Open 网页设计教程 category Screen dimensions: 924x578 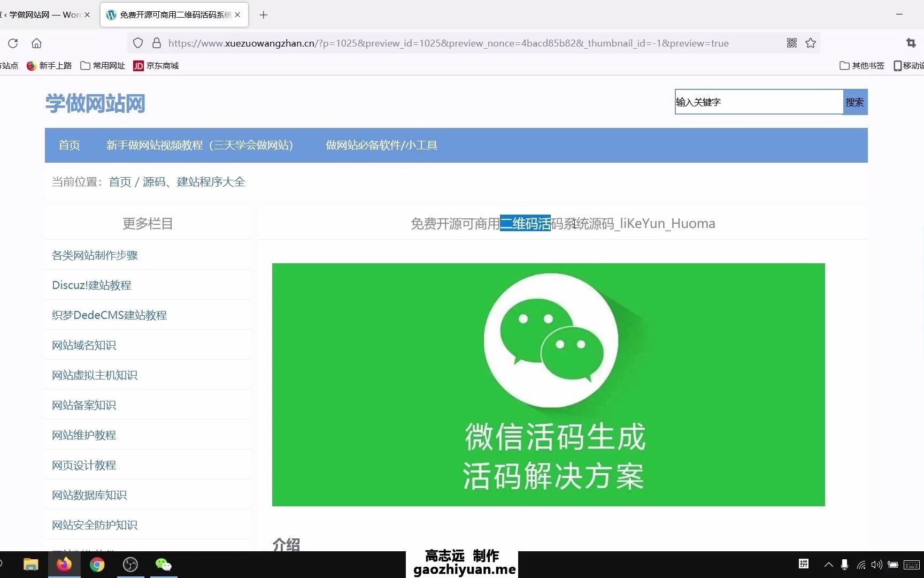(84, 465)
